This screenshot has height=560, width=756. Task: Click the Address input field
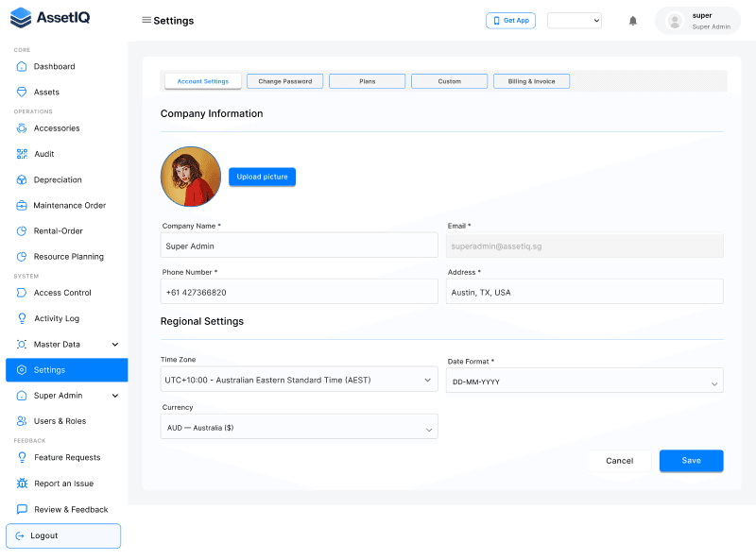pos(584,292)
